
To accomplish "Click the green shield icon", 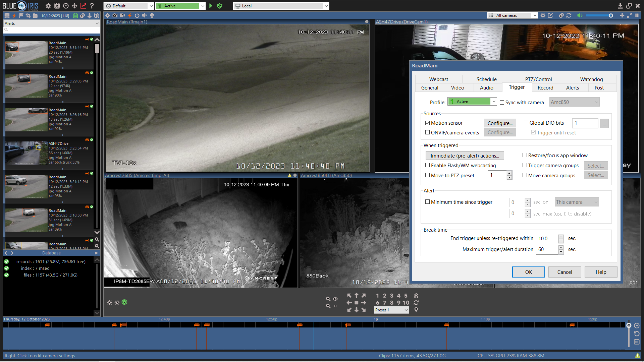I will (219, 6).
